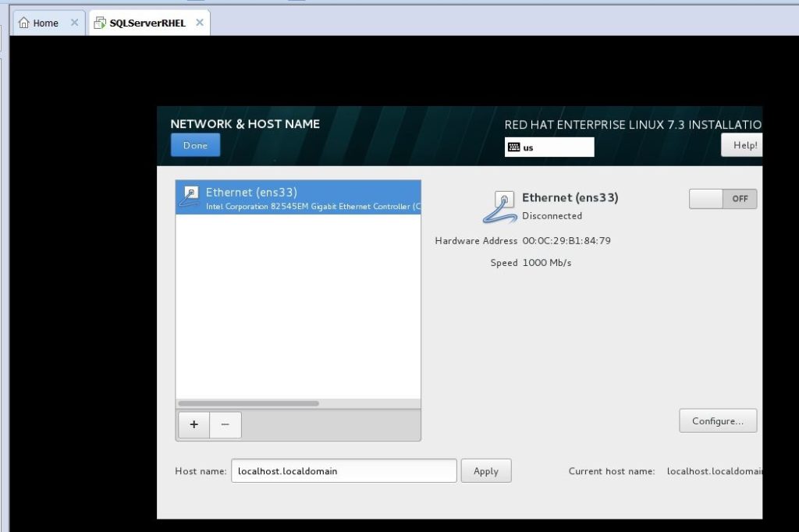Add a network device with the plus button

click(194, 425)
